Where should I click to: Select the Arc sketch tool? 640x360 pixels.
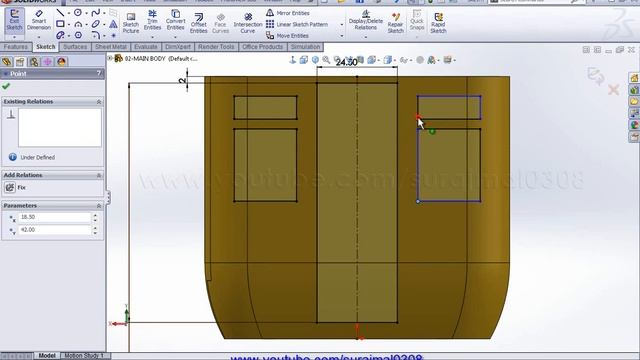pos(78,24)
